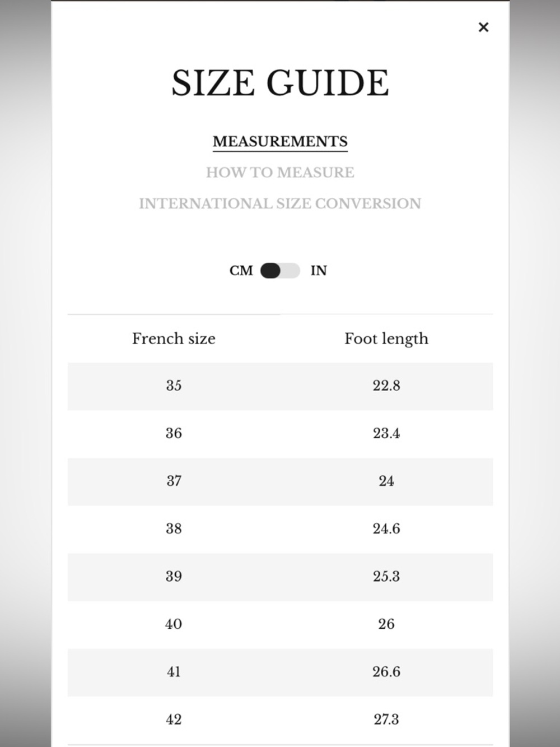Select the IN unit label
Viewport: 560px width, 747px height.
coord(319,271)
